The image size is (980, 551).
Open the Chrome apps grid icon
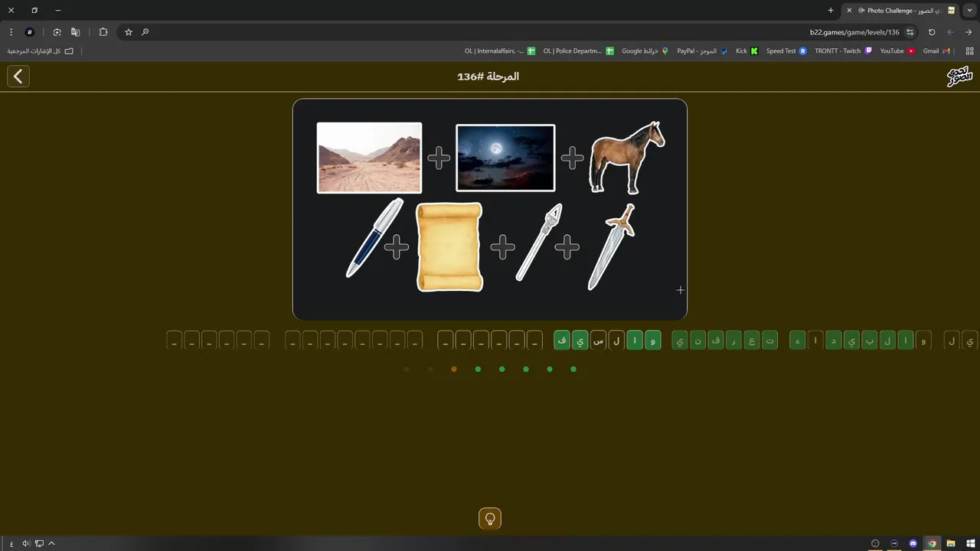[x=969, y=51]
